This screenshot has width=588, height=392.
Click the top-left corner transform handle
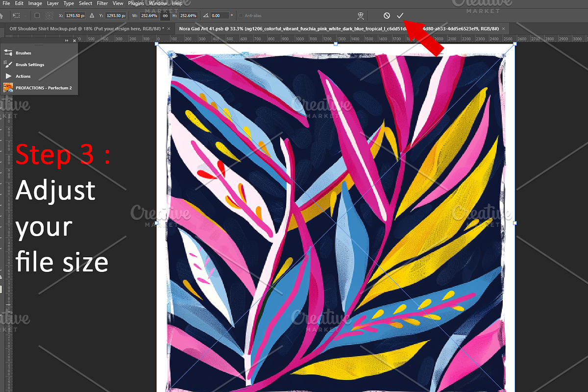click(157, 44)
